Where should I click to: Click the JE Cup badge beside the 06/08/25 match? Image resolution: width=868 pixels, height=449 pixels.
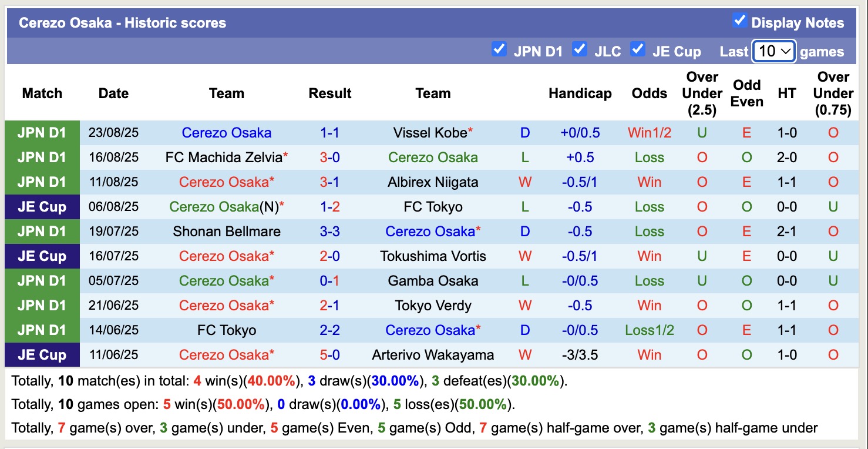tap(42, 207)
